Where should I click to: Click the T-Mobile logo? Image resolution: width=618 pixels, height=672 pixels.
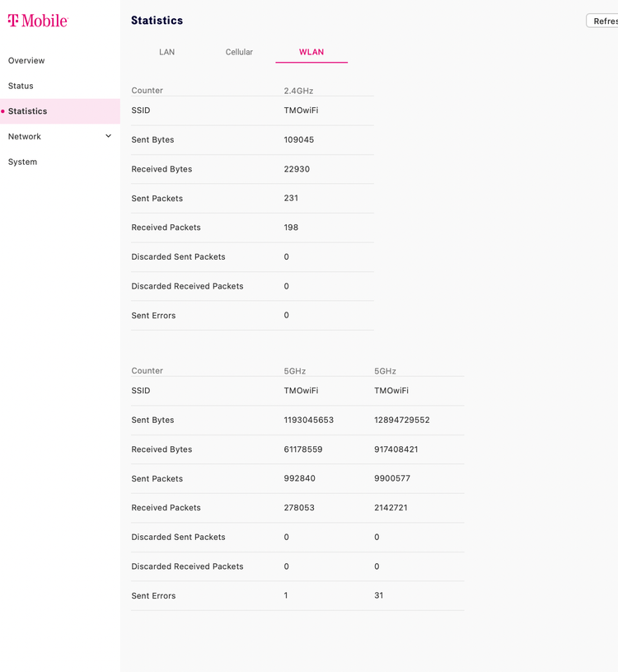38,21
